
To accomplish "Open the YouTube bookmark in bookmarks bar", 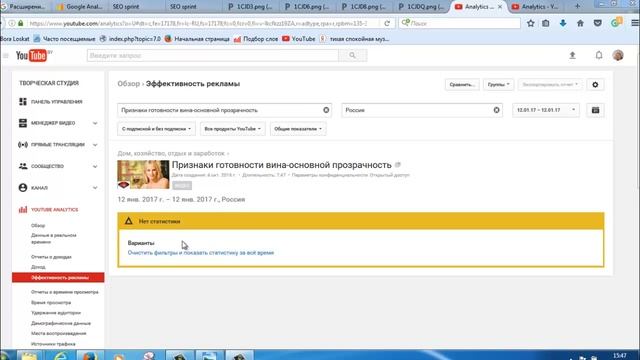I will (299, 39).
